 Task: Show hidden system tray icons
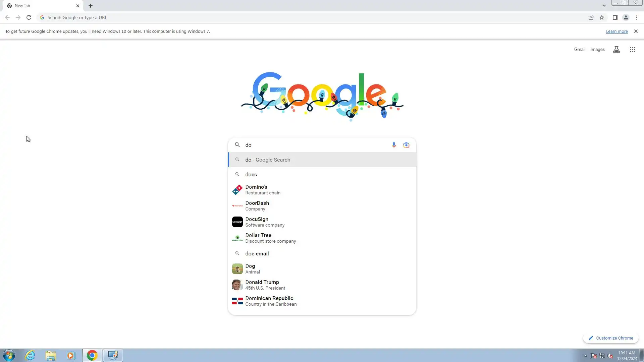(x=586, y=356)
